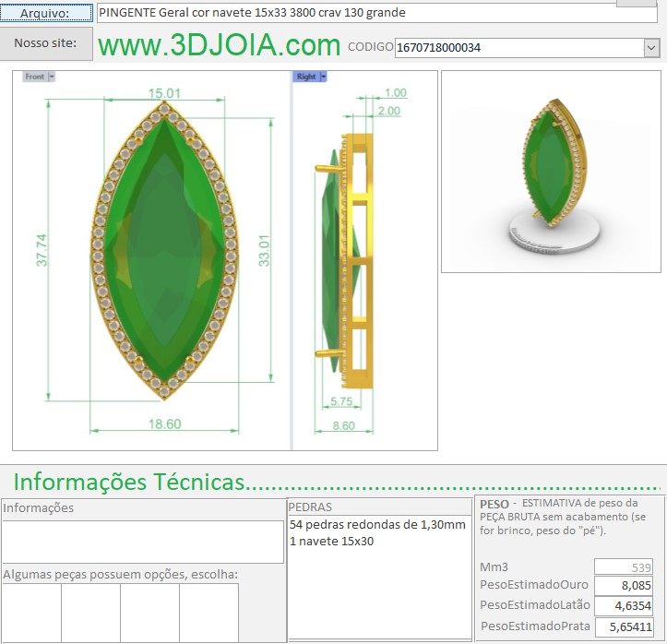The width and height of the screenshot is (667, 644).
Task: Expand the CODIGO dropdown arrow
Action: coord(651,48)
